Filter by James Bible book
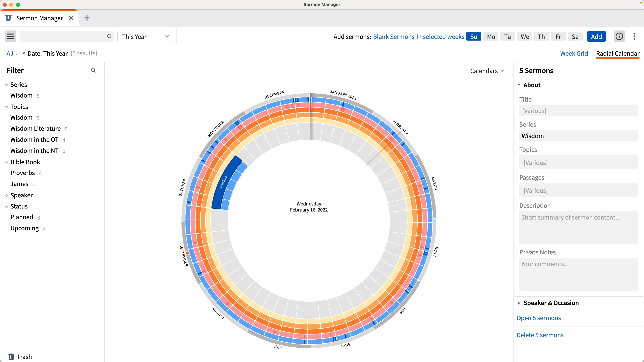Viewport: 644px width, 362px height. click(19, 184)
